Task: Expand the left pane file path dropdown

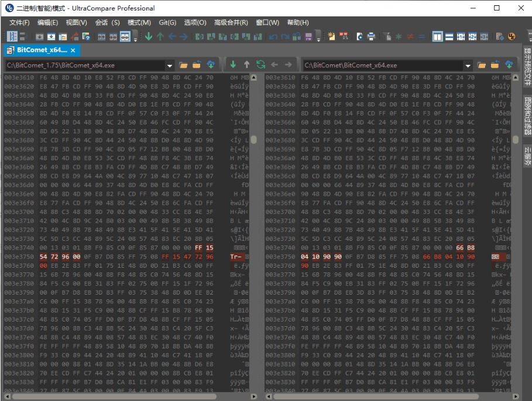Action: click(169, 65)
